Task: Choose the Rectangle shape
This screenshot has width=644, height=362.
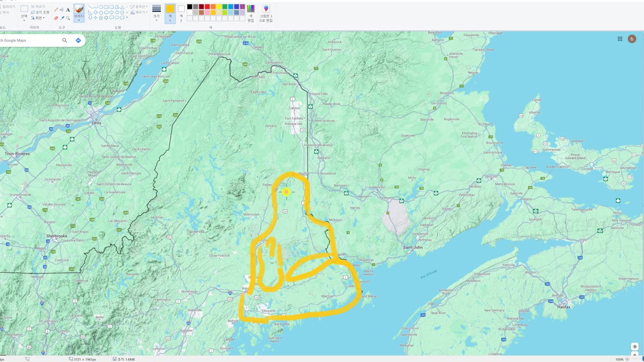Action: tap(106, 7)
